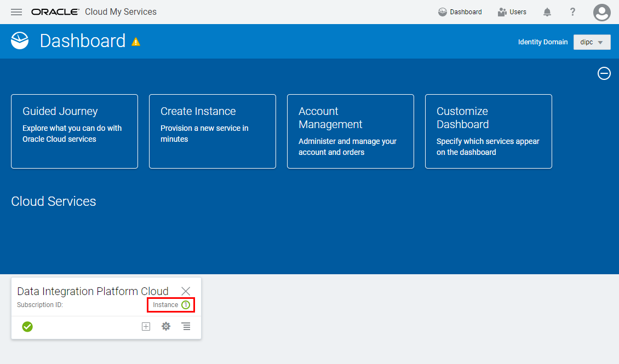Expand the Identity Domain dipc dropdown
This screenshot has height=364, width=619.
click(x=592, y=42)
